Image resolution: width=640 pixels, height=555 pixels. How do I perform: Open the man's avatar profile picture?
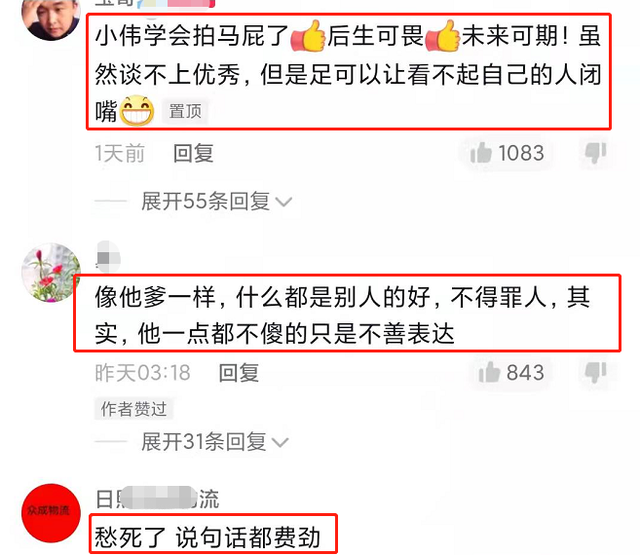[x=51, y=16]
